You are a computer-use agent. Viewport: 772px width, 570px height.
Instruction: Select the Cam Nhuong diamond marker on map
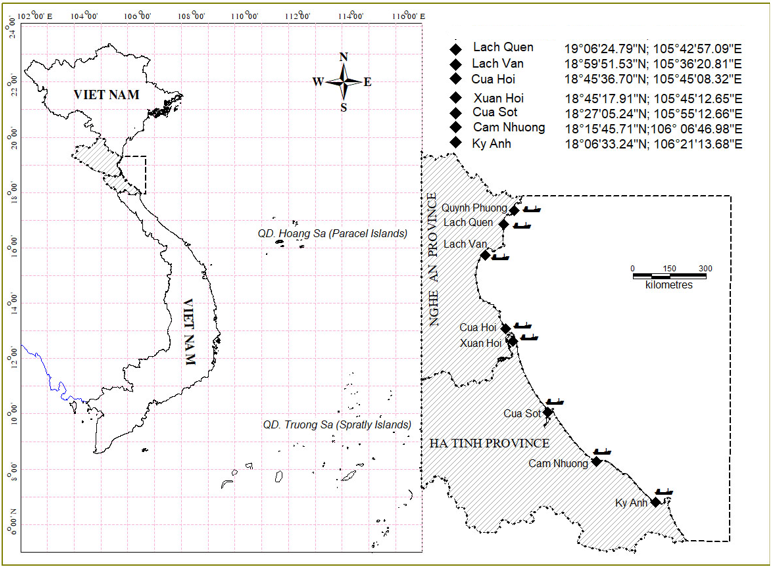[x=596, y=461]
